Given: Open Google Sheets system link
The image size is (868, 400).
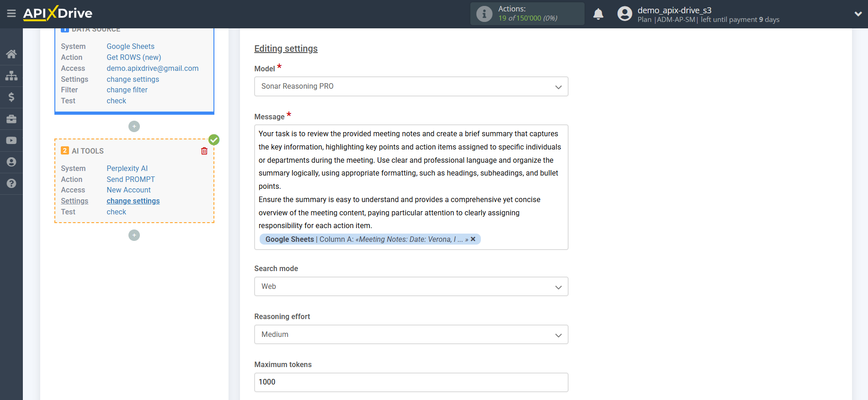Looking at the screenshot, I should 131,46.
